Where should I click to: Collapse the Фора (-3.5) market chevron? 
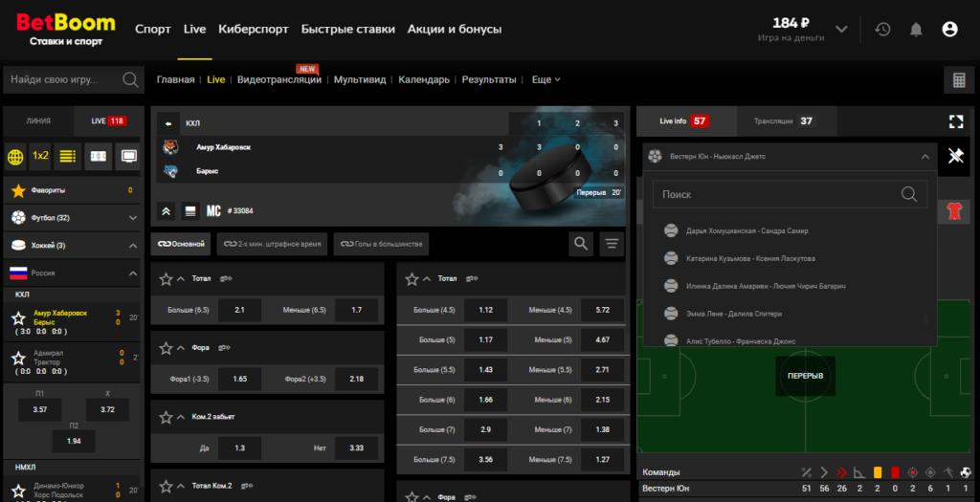(181, 348)
